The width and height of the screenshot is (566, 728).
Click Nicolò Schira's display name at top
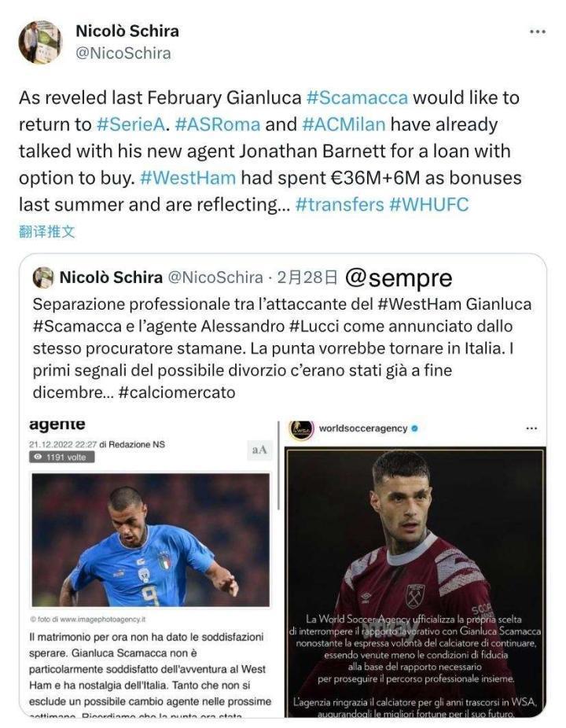click(x=127, y=31)
